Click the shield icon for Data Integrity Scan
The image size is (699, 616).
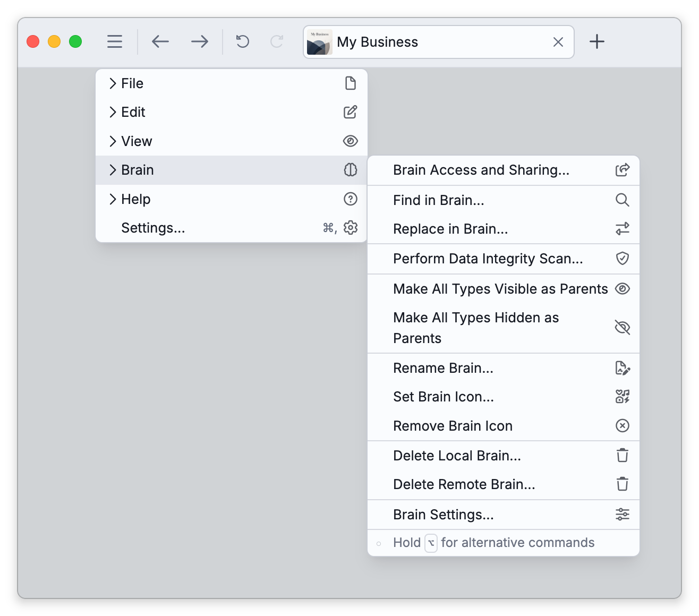pos(623,258)
